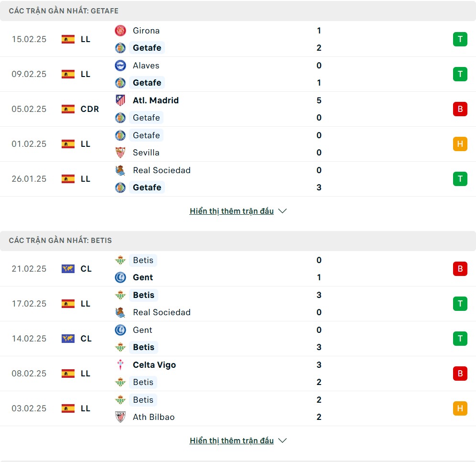Viewport: 476px width, 462px height.
Task: Click the Atl. Madrid club crest
Action: 120,100
